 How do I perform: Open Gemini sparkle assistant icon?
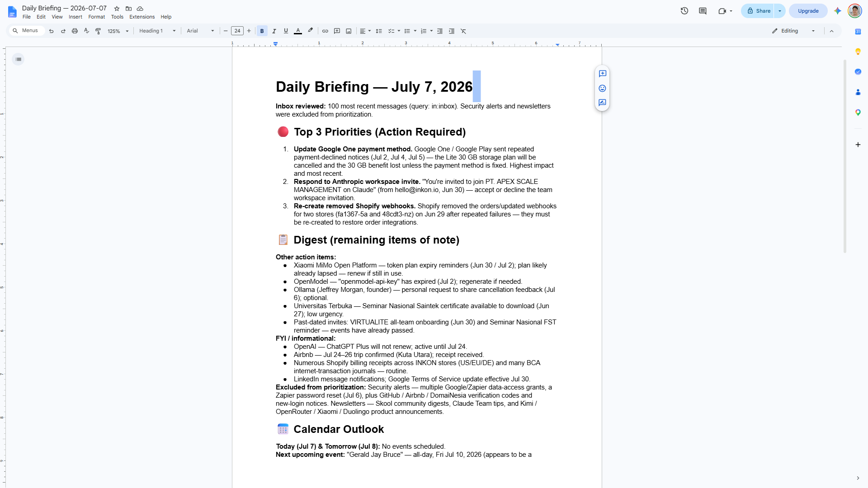(x=838, y=11)
